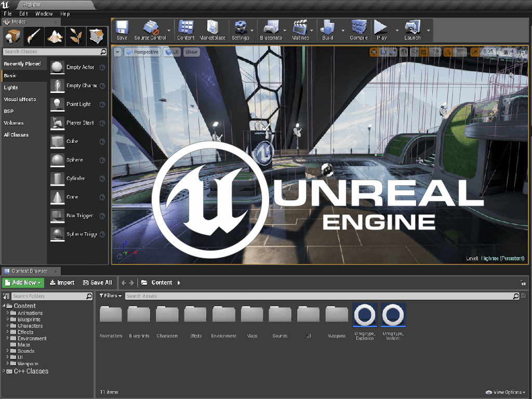The width and height of the screenshot is (532, 399).
Task: Switch to Landscape mode in Modes panel
Action: click(55, 36)
